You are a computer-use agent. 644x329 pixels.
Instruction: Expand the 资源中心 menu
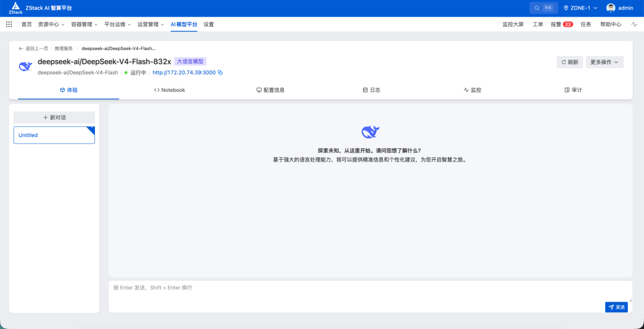pyautogui.click(x=51, y=24)
